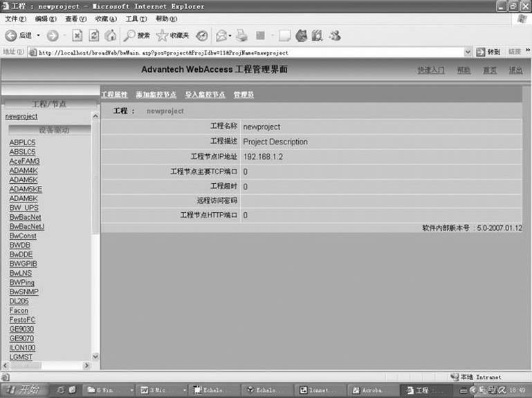
Task: Open the History clock icon
Action: click(202, 36)
